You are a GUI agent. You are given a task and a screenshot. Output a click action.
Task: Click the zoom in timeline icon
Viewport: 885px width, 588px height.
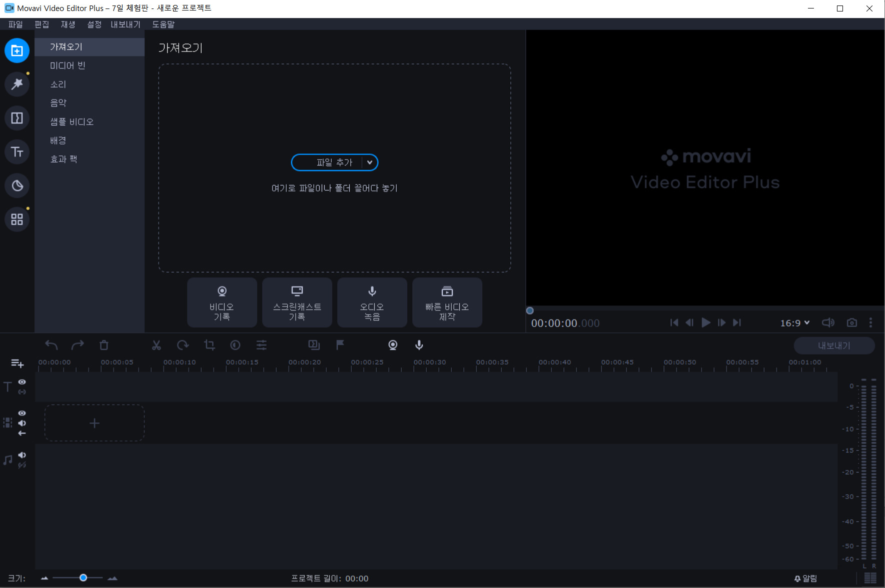click(x=113, y=578)
